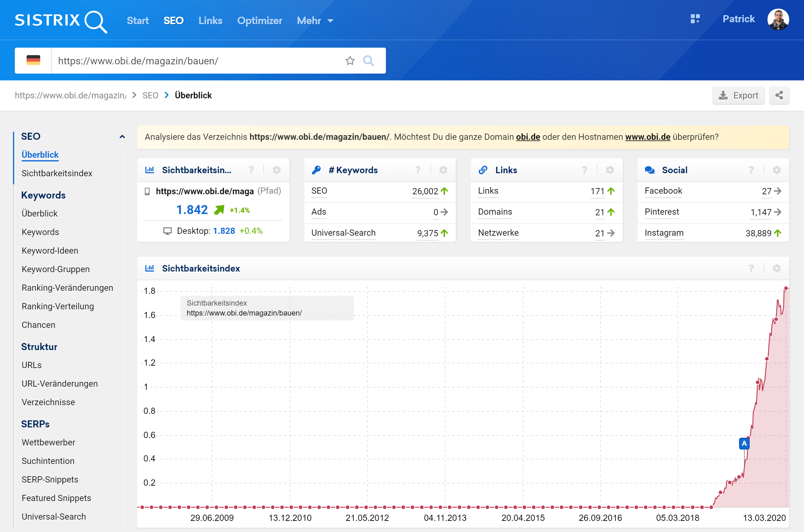Viewport: 804px width, 532px height.
Task: Open settings gear of Keywords box
Action: pos(443,170)
